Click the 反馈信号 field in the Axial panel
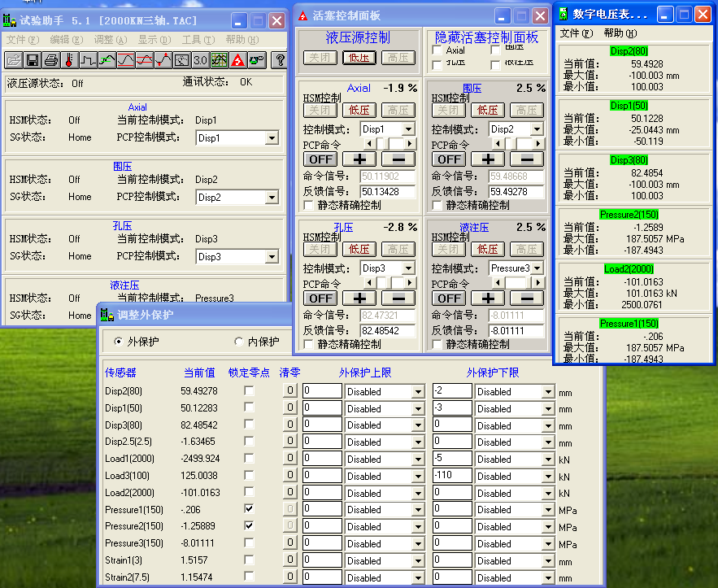Viewport: 718px width, 588px height. (387, 191)
